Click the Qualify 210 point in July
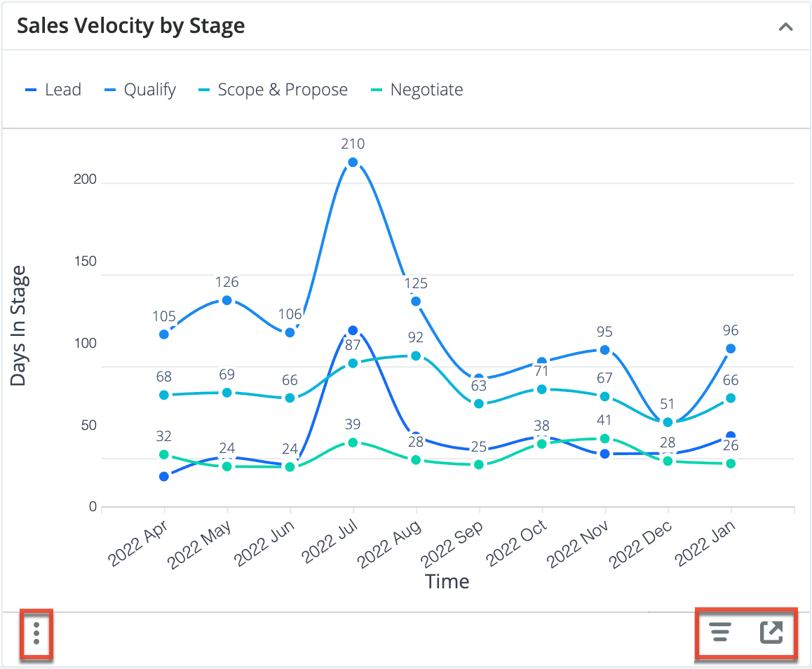812x669 pixels. click(x=353, y=163)
